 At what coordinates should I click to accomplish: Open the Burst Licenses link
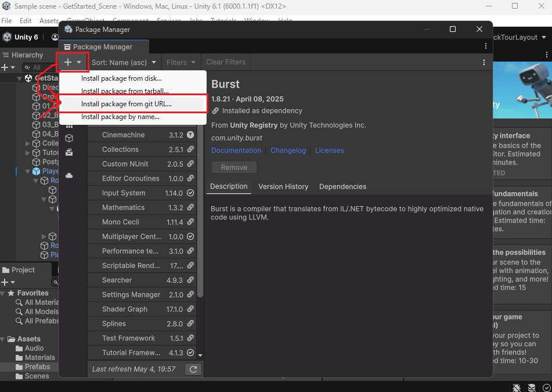tap(330, 150)
